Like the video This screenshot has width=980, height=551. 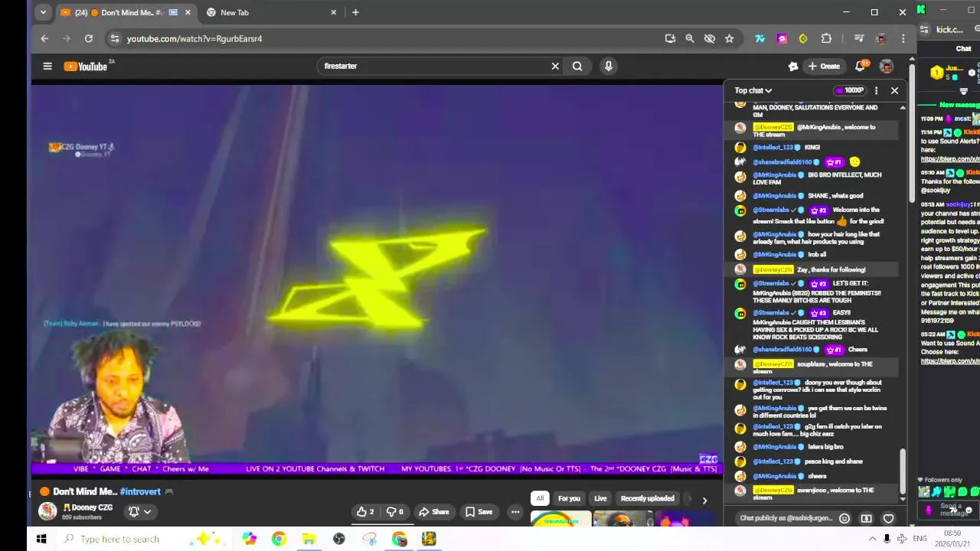coord(366,512)
